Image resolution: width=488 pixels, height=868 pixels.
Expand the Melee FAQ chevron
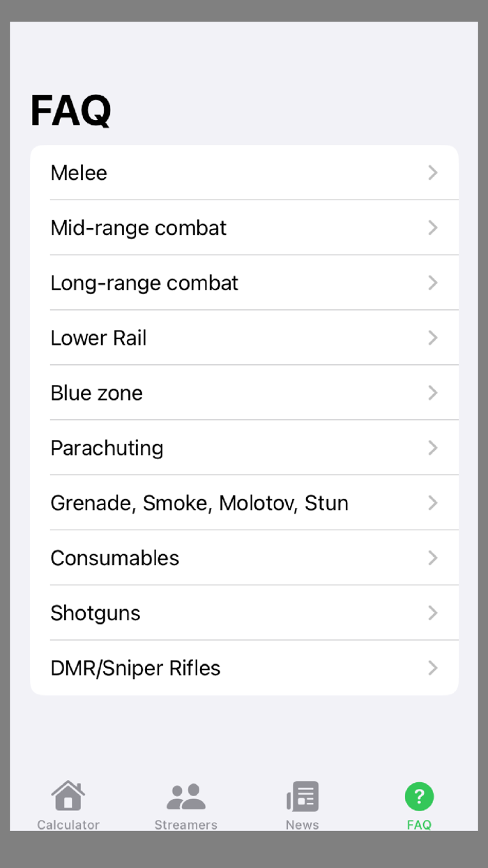coord(433,172)
